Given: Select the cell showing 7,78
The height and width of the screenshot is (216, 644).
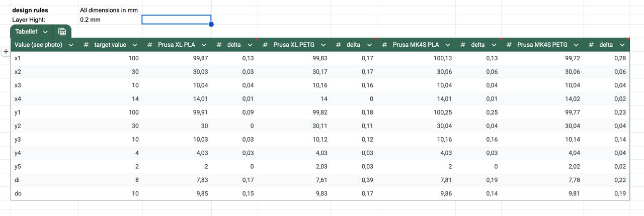Looking at the screenshot, I should [542, 180].
